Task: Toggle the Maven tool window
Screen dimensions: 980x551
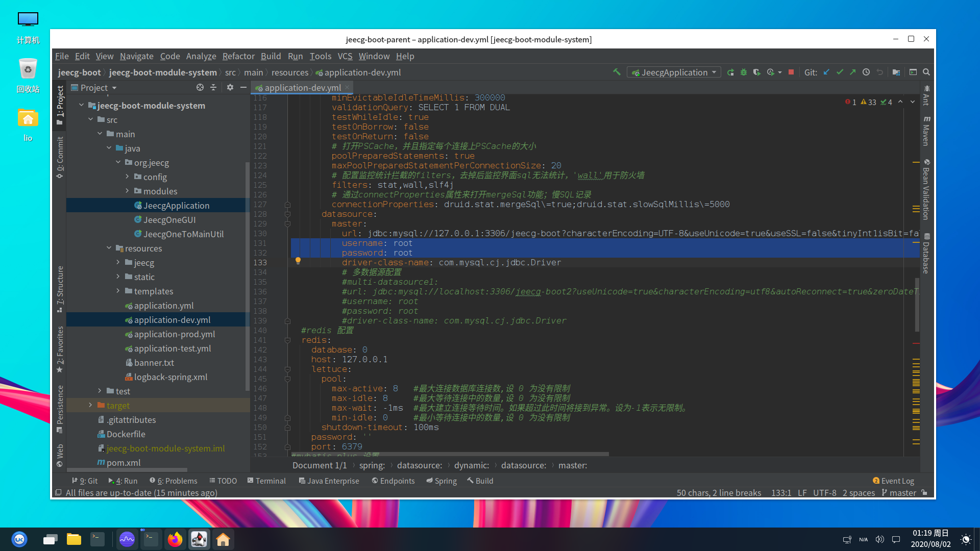Action: click(x=926, y=131)
